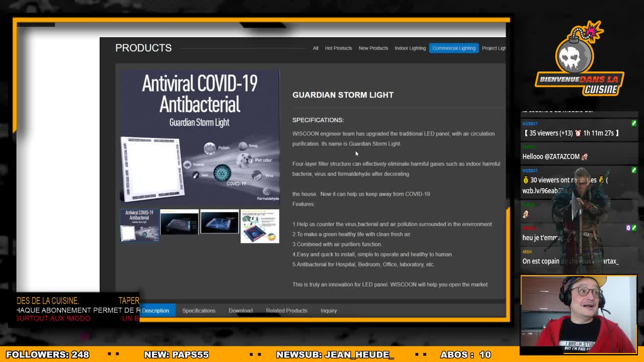Select the fourth diagram thumbnail
The width and height of the screenshot is (644, 362).
260,226
